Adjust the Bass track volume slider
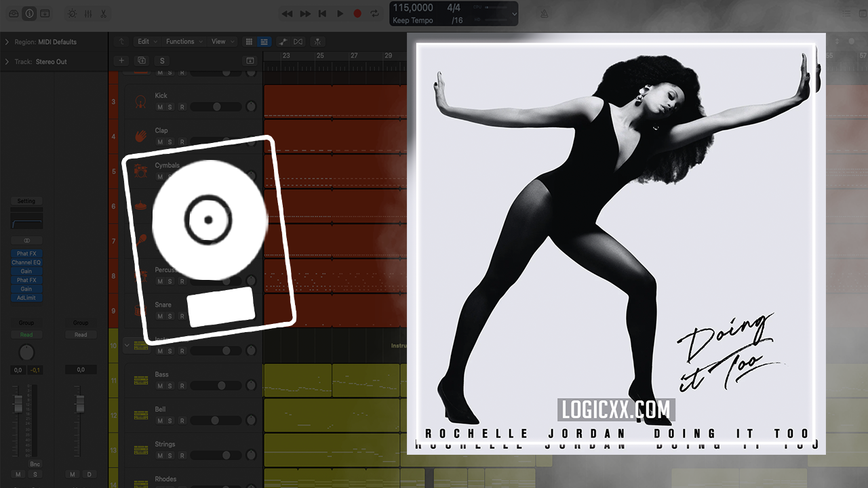Image resolution: width=868 pixels, height=488 pixels. pyautogui.click(x=216, y=386)
